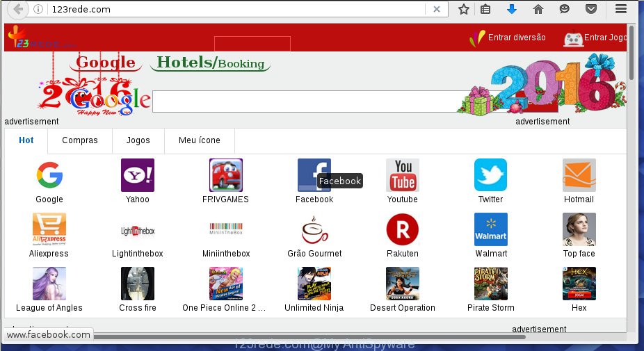Open the Twitter bird icon
Image resolution: width=644 pixels, height=351 pixels.
pos(491,175)
